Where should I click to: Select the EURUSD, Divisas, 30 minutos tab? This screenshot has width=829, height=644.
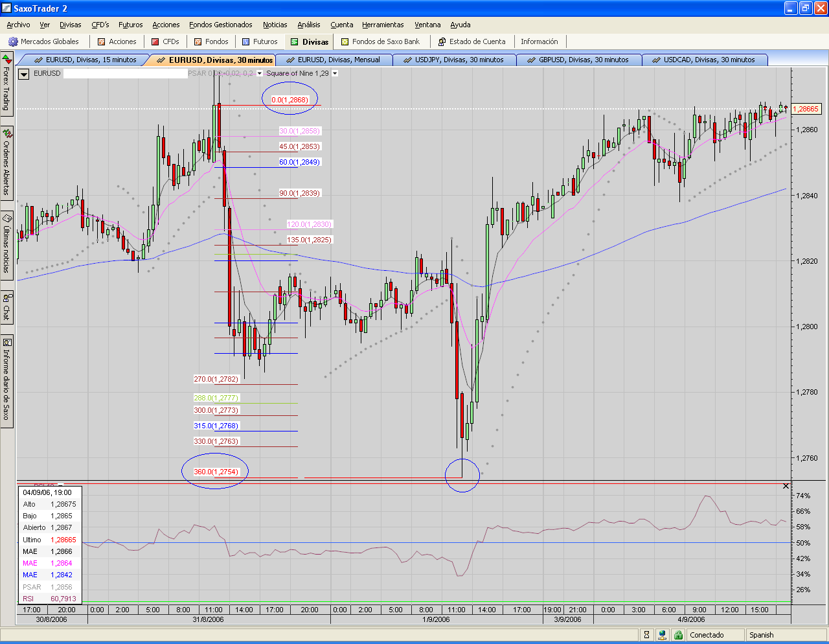click(x=214, y=60)
